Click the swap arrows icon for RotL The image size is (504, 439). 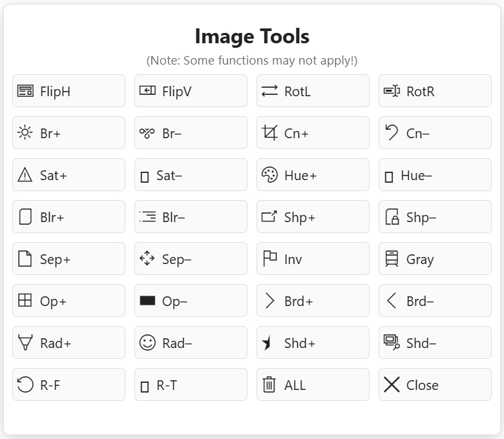point(269,91)
